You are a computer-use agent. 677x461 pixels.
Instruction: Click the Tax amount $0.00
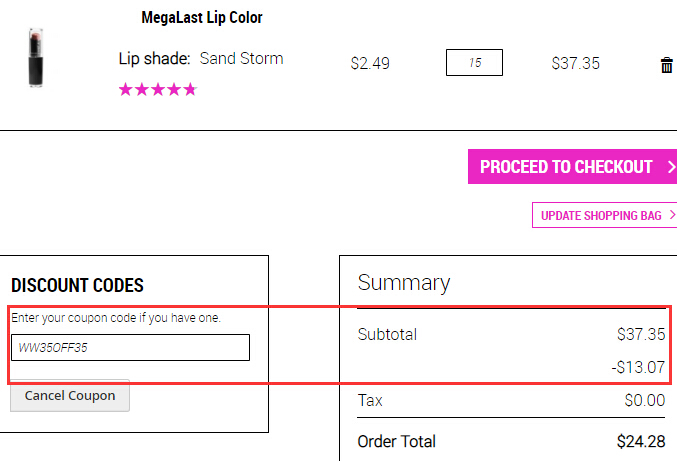pos(645,401)
